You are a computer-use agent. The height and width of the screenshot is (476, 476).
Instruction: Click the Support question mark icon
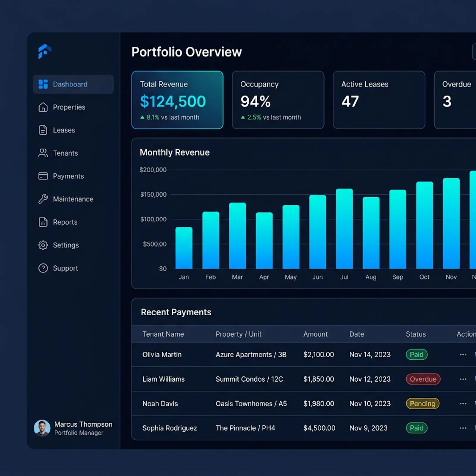[x=43, y=268]
